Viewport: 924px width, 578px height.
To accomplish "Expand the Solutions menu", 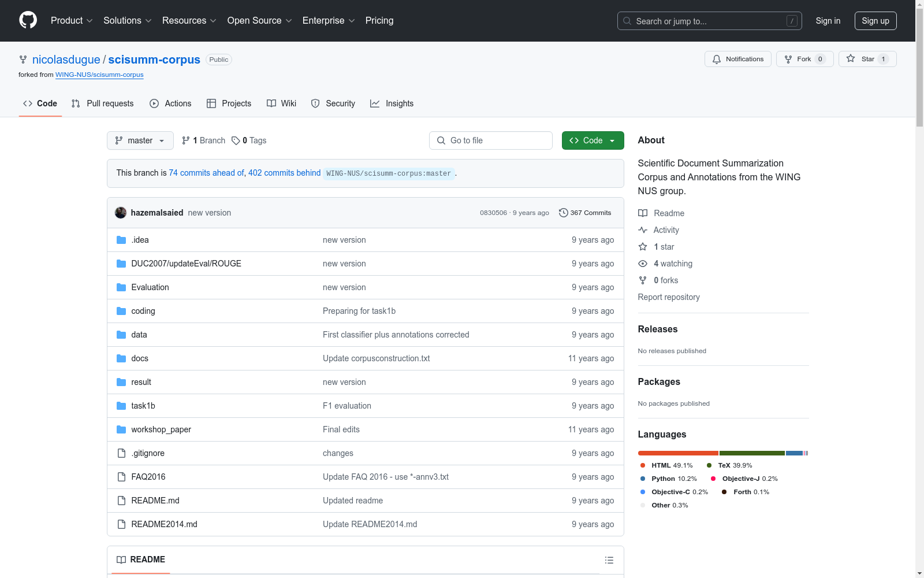I will pos(128,21).
